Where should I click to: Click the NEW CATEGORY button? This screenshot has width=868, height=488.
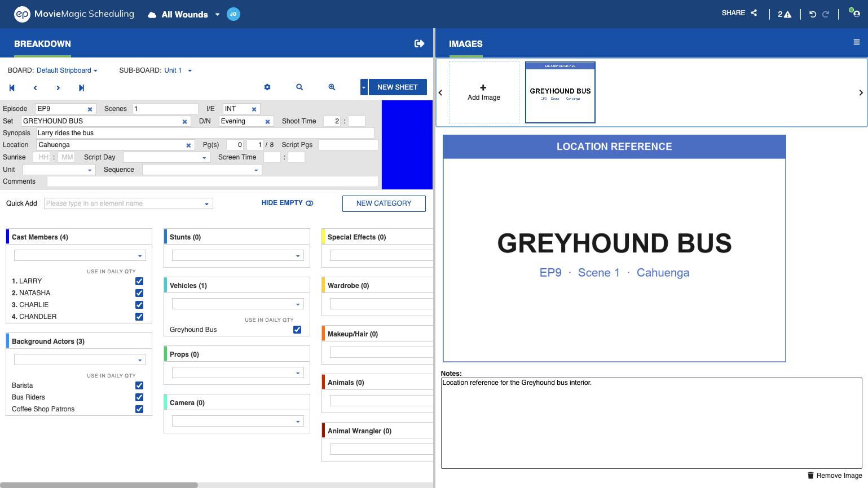384,203
